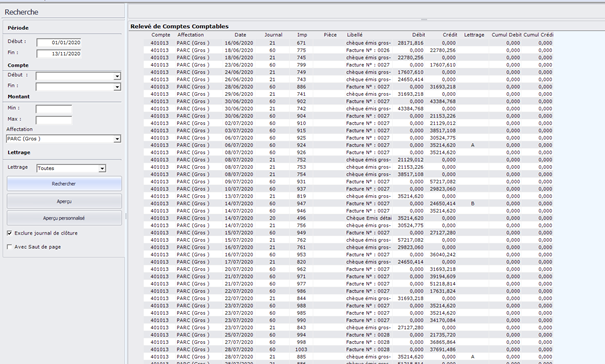This screenshot has height=364, width=605.
Task: Click the Lettrage column header
Action: point(474,35)
